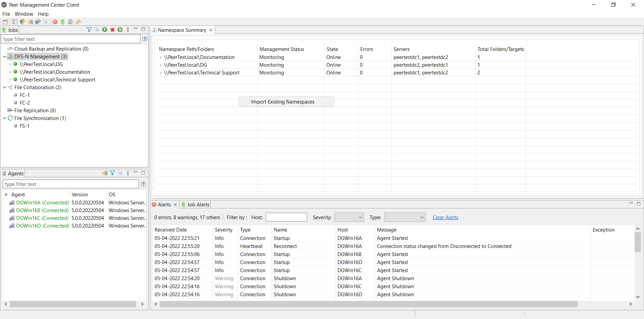The image size is (644, 319).
Task: Collapse the File Synchronization tree node
Action: click(4, 118)
